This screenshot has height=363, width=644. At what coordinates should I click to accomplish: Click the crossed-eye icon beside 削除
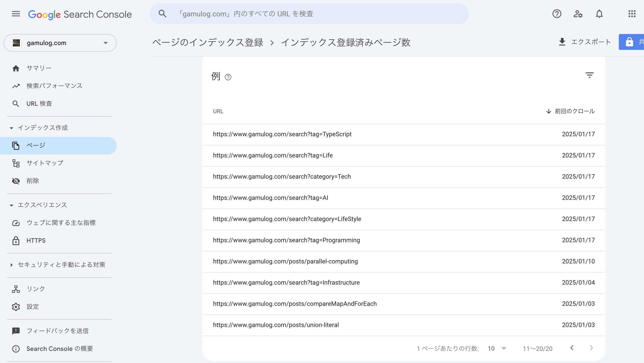[16, 181]
